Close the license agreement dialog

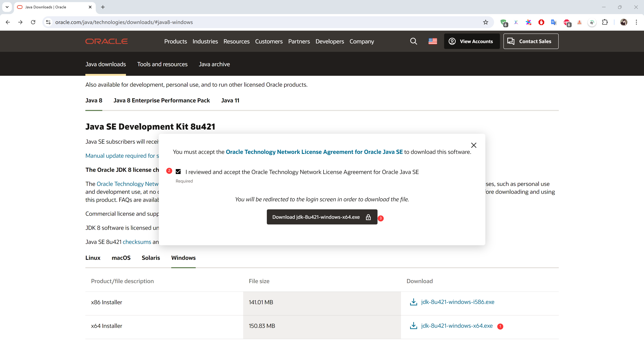473,145
